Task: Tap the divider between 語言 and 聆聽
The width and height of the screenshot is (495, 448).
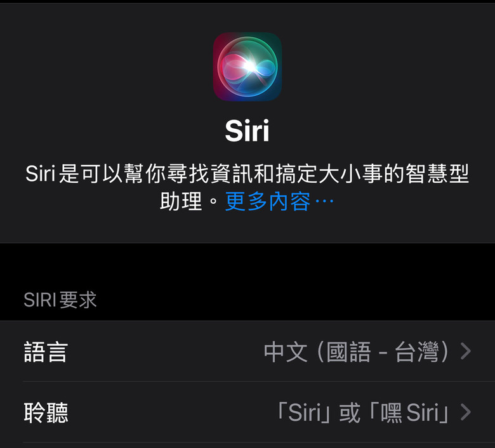Action: point(259,381)
